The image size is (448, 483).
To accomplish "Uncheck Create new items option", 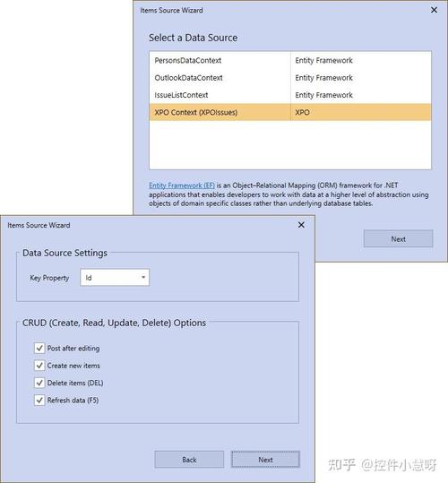I will coord(39,366).
